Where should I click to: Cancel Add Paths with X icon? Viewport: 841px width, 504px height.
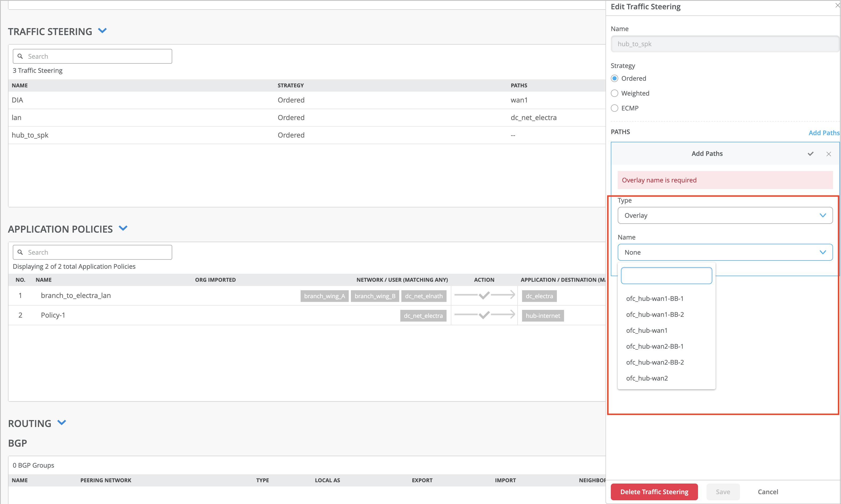pos(829,154)
